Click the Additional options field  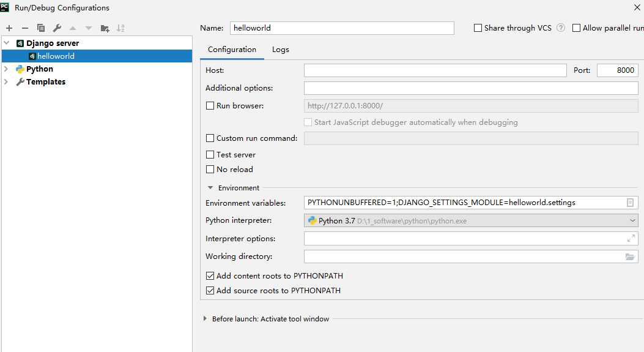pyautogui.click(x=471, y=88)
